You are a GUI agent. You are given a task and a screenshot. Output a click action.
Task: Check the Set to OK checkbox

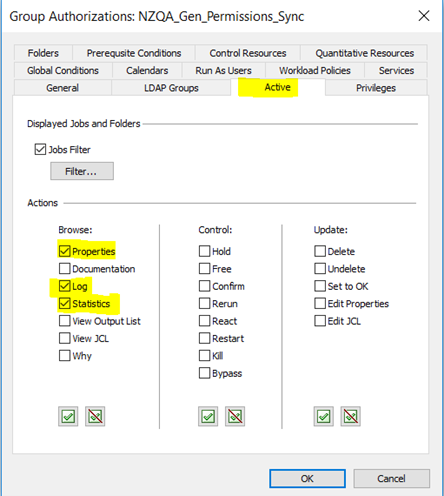[x=320, y=286]
